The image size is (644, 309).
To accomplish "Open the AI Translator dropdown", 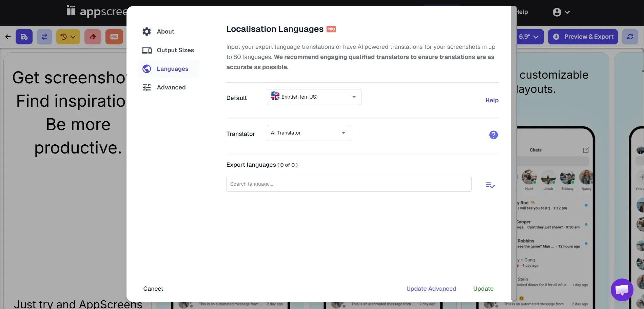I will coord(308,133).
